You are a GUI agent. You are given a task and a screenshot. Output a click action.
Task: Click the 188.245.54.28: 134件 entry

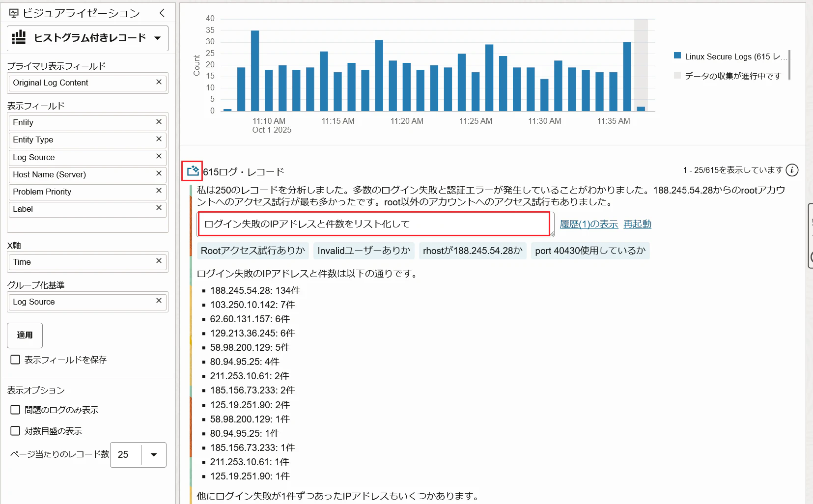[255, 290]
